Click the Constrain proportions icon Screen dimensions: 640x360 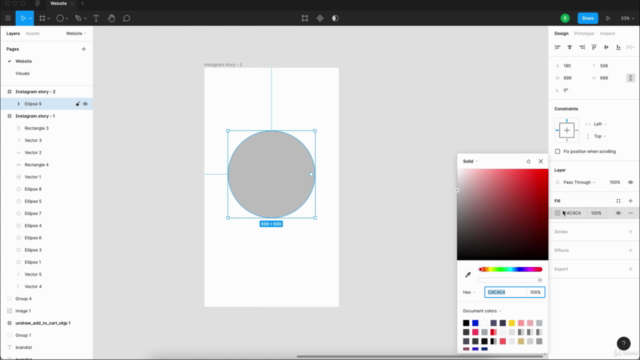(630, 78)
